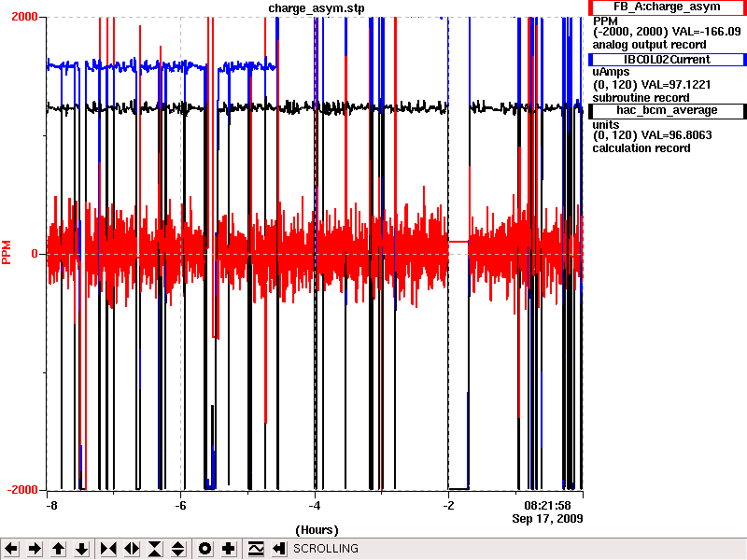Zoom in vertically using hourglass icon
747x560 pixels.
(x=155, y=549)
